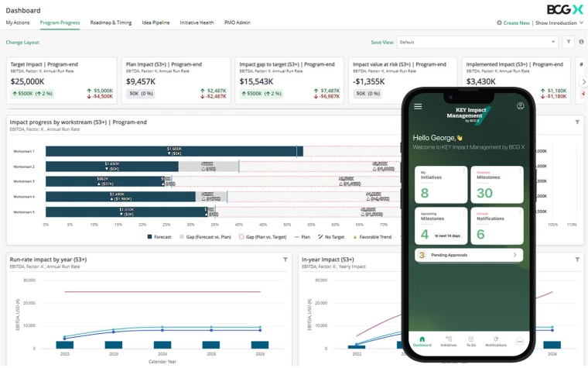Click the 2022 bar in Run-rate chart

tap(65, 345)
